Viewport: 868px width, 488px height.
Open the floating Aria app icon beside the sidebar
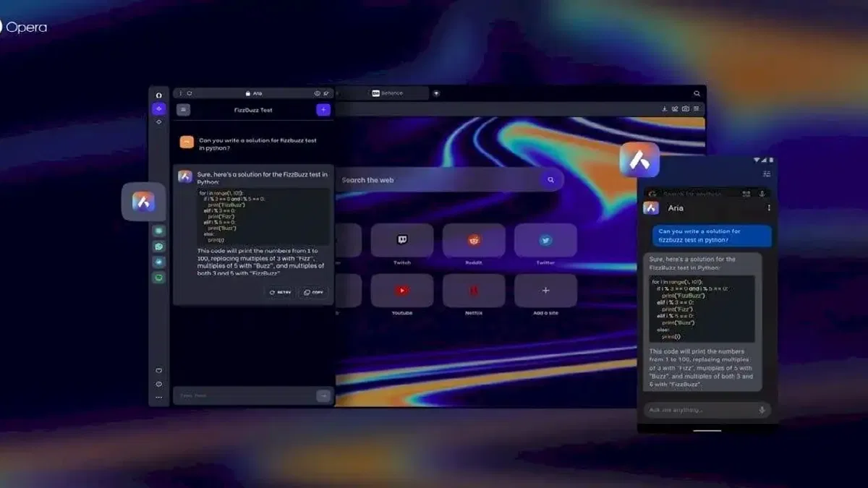click(x=143, y=202)
